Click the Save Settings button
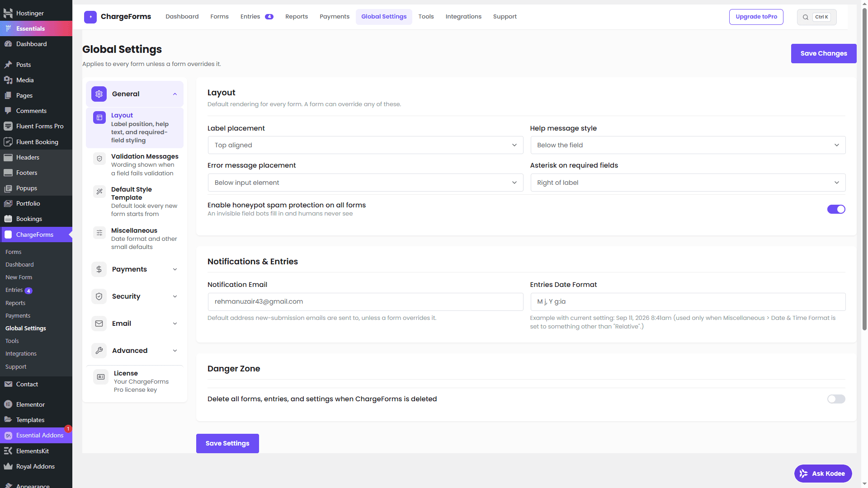This screenshot has height=488, width=868. click(x=227, y=443)
